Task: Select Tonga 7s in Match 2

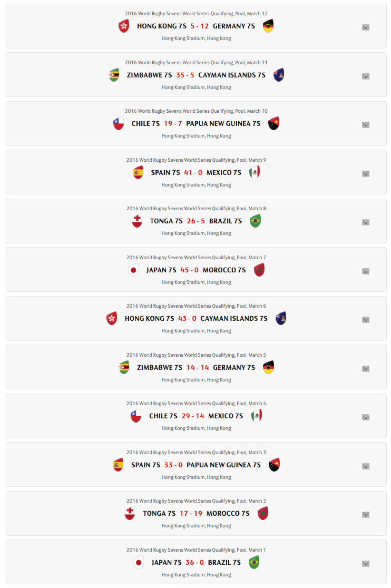Action: click(x=159, y=513)
